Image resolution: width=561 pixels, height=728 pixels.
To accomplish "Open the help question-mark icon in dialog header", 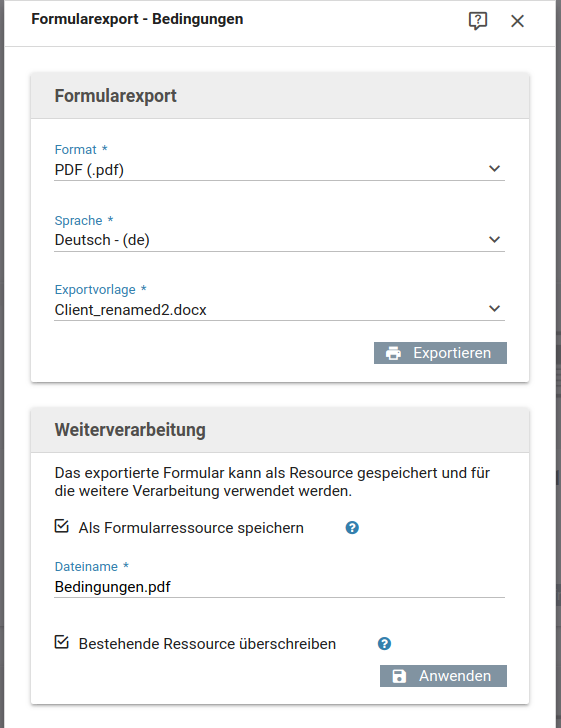I will point(477,21).
